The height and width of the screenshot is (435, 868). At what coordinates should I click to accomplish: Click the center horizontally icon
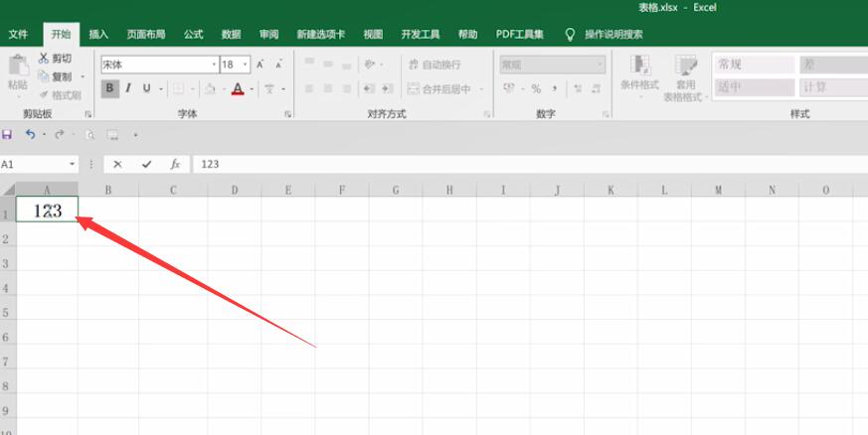pyautogui.click(x=328, y=88)
